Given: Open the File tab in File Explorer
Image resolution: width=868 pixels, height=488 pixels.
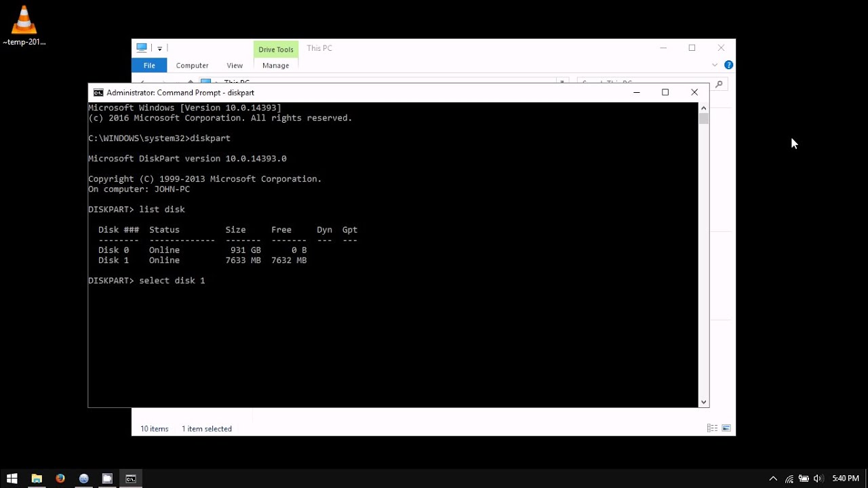Looking at the screenshot, I should [149, 65].
